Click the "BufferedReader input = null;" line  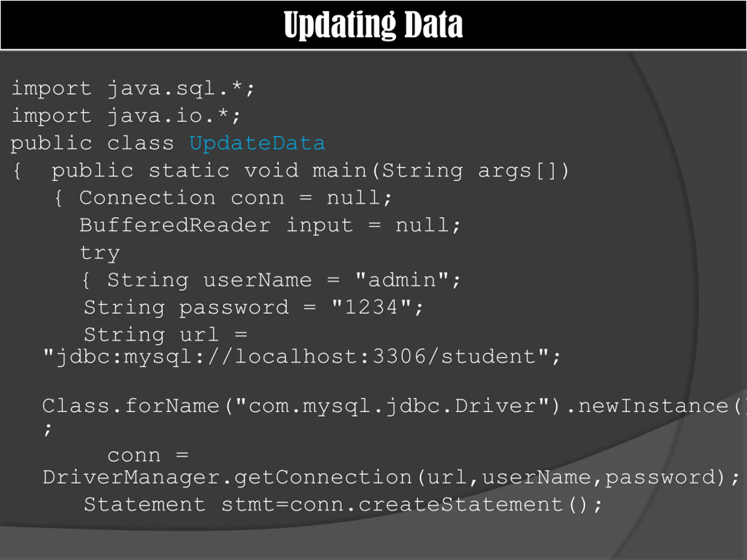[x=270, y=225]
